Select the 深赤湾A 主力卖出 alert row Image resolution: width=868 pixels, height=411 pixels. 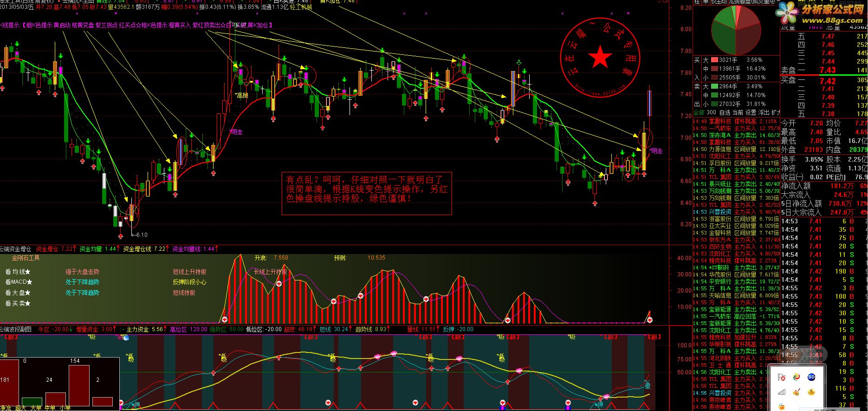(x=737, y=135)
